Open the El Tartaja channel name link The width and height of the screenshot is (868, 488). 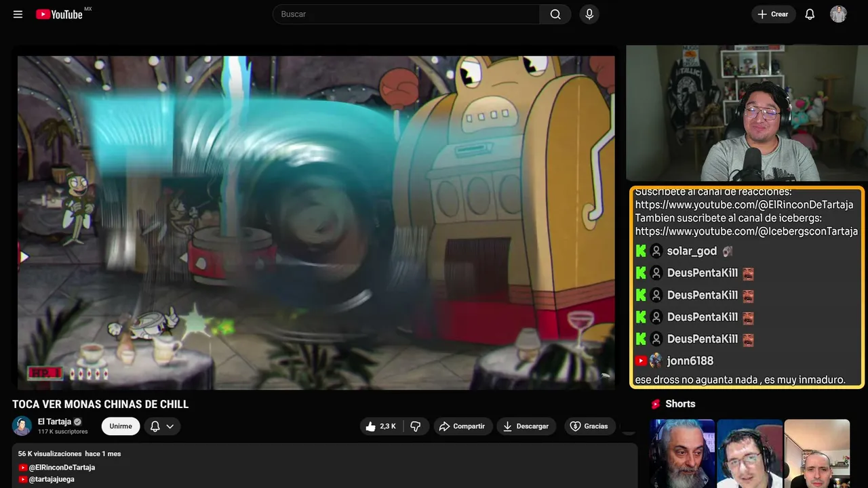coord(54,422)
